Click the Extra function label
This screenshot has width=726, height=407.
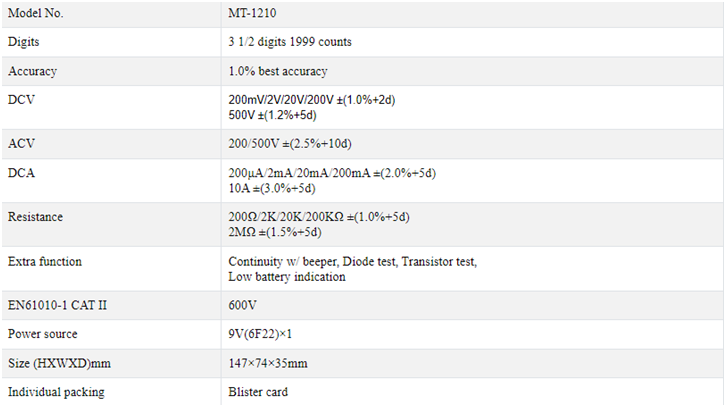[45, 262]
